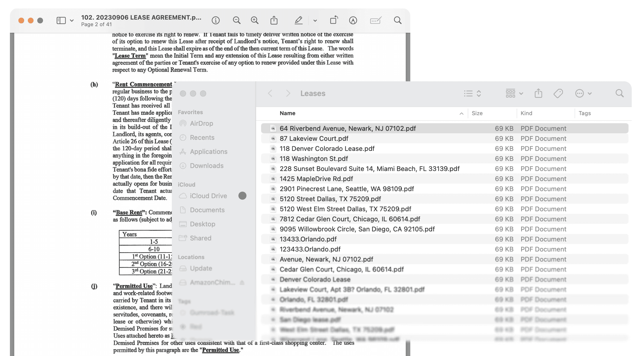Expand the sidebar view options chevron
Viewport: 644px width, 356px height.
(x=72, y=21)
